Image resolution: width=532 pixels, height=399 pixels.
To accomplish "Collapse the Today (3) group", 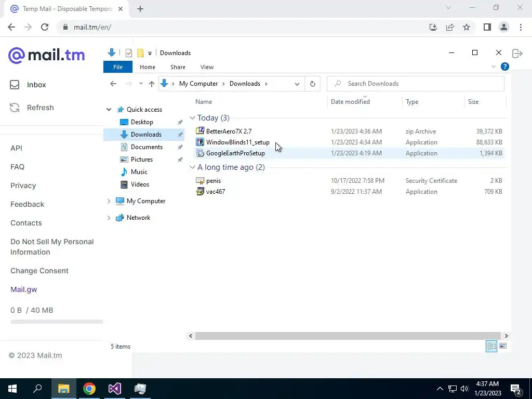I will point(192,118).
